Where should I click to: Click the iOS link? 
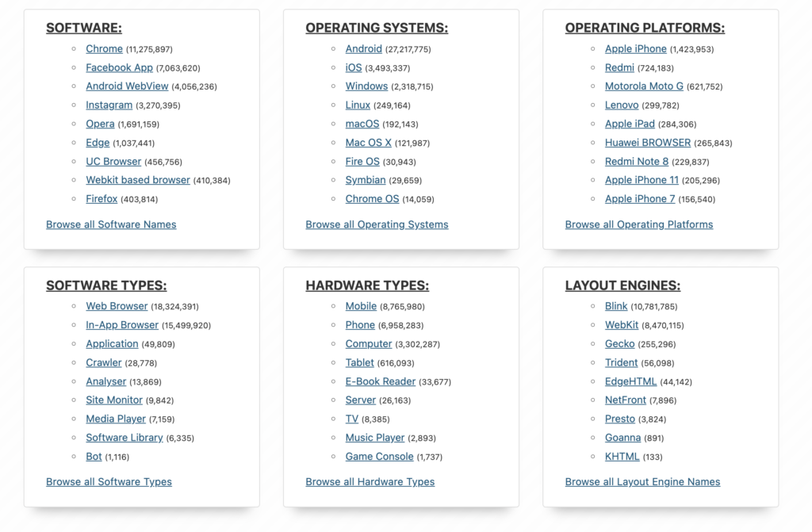point(354,67)
